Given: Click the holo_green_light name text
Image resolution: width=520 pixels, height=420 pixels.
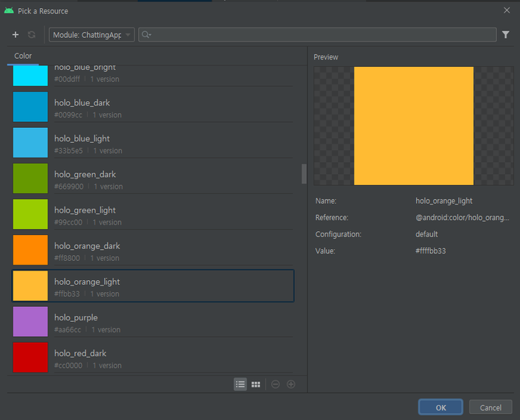Looking at the screenshot, I should 85,210.
